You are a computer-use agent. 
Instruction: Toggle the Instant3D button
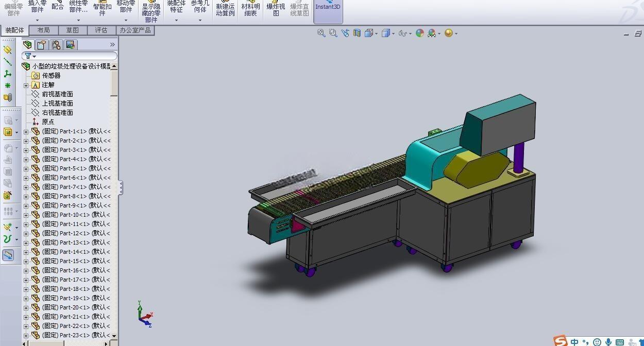click(328, 10)
